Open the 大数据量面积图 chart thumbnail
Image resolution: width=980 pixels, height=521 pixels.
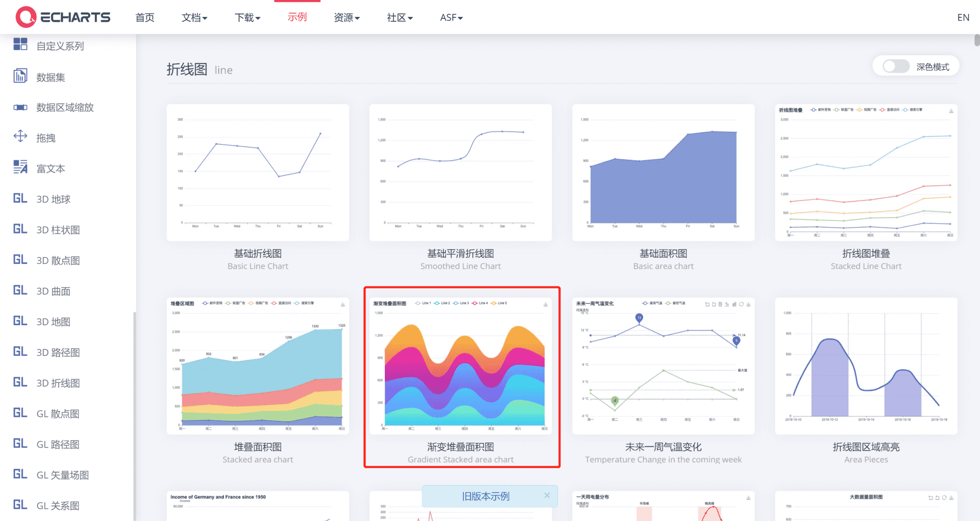tap(866, 506)
